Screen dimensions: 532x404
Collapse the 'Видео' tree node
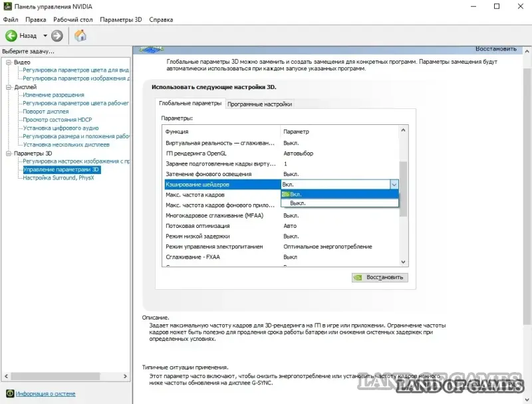pyautogui.click(x=8, y=62)
